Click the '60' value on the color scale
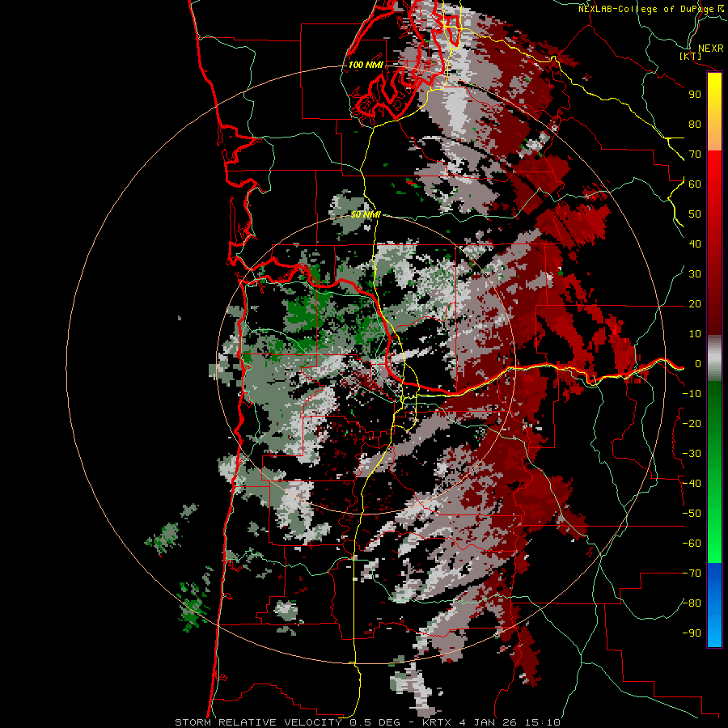Viewport: 728px width, 728px height. [x=695, y=184]
